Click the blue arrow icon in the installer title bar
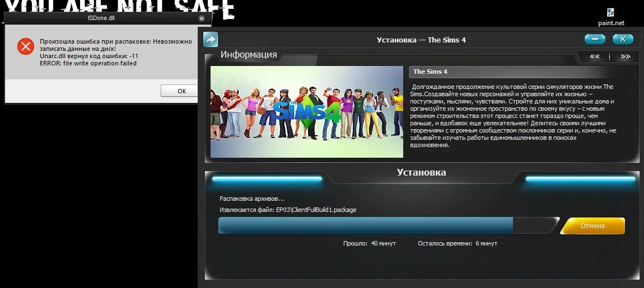 click(211, 40)
